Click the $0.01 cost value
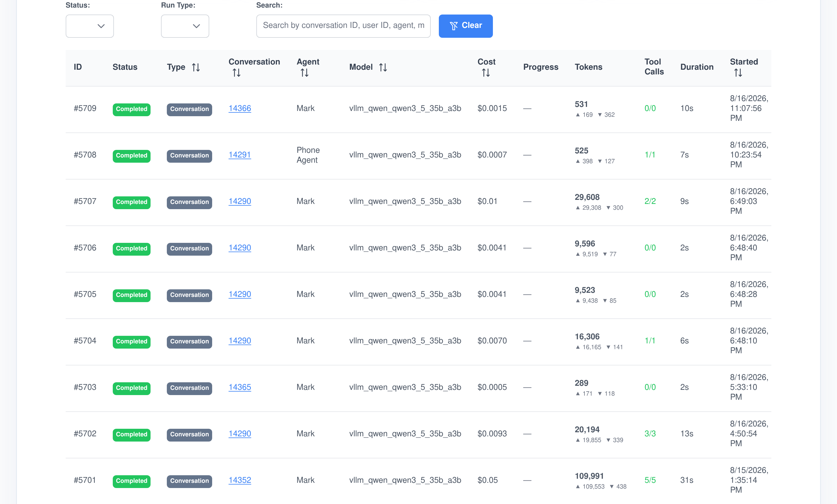The image size is (837, 504). point(487,201)
